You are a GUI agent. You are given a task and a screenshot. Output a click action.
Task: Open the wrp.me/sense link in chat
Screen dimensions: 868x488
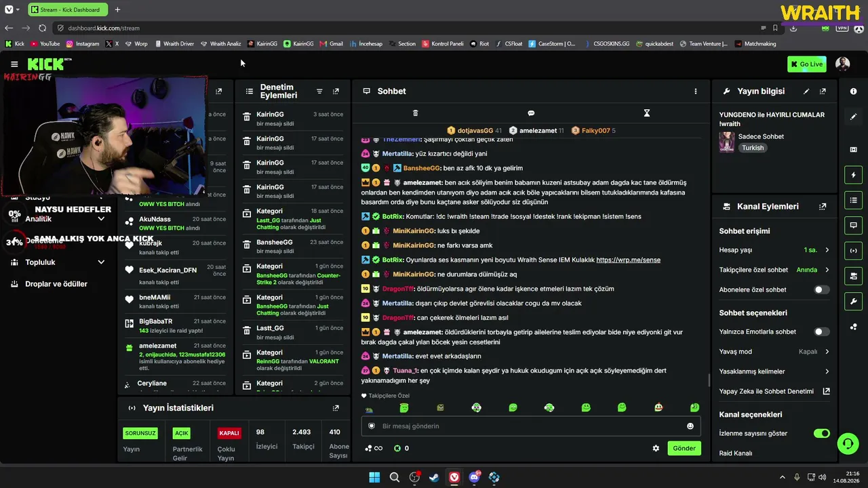pos(628,260)
